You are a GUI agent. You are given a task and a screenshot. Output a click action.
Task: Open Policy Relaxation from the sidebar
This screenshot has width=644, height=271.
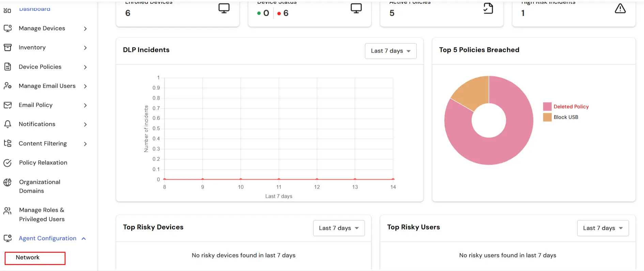(x=43, y=163)
